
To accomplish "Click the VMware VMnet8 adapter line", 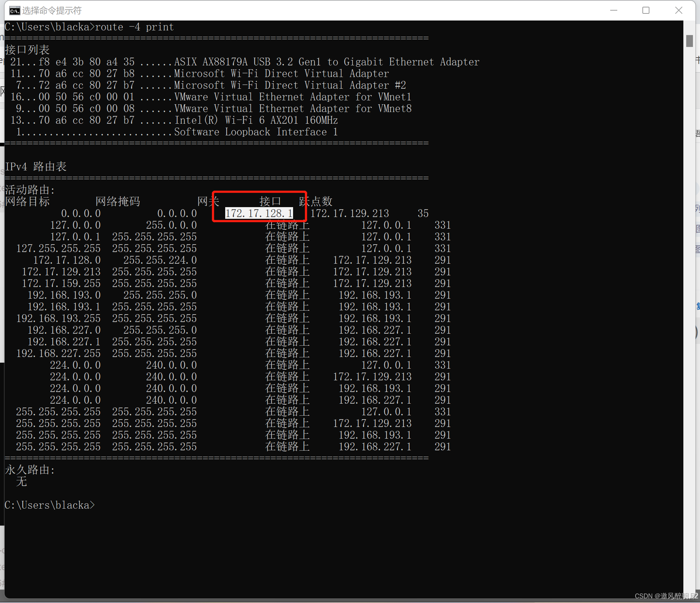I will [x=293, y=109].
